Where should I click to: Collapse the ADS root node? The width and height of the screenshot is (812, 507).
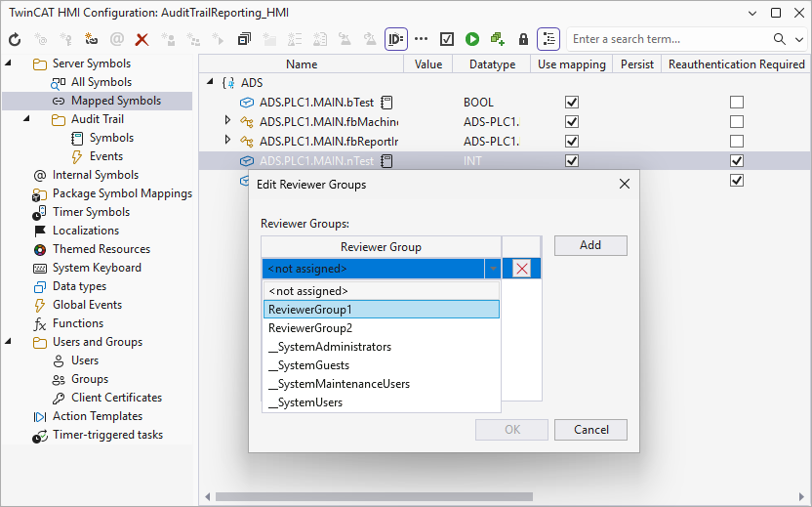pyautogui.click(x=210, y=82)
